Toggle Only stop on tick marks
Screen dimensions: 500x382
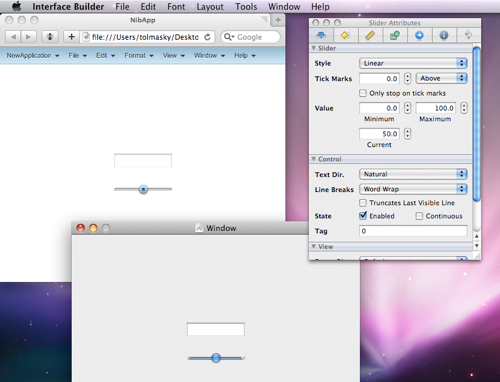click(363, 93)
